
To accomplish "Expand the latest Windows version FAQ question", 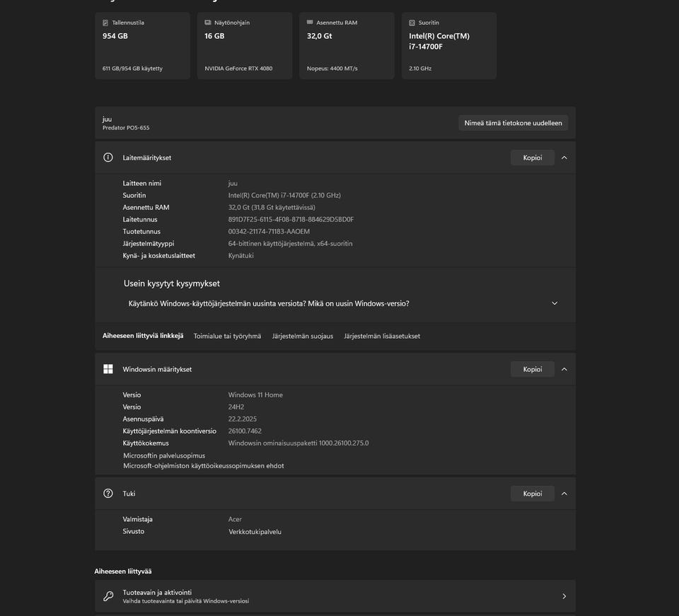I will pos(555,303).
